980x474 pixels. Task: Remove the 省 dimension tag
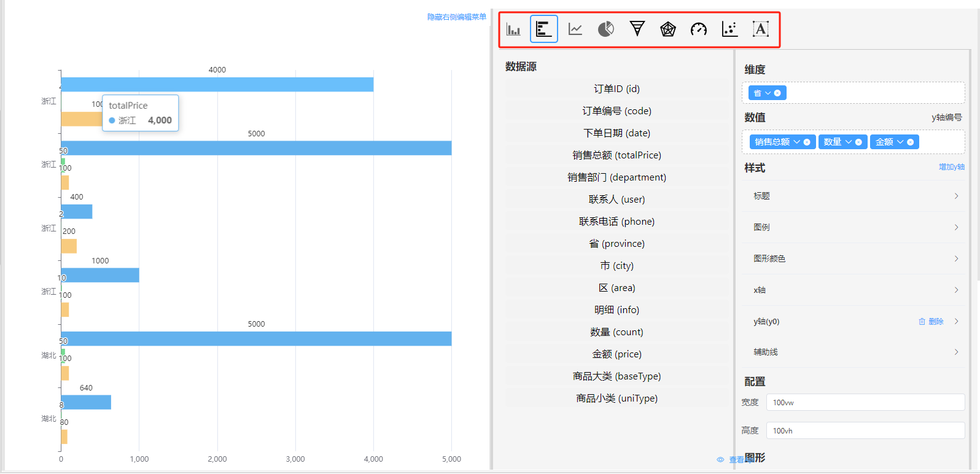pos(777,93)
